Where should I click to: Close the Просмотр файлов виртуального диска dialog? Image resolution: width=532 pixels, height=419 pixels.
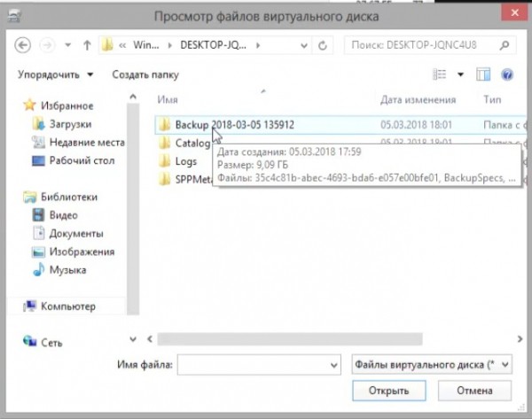click(514, 13)
